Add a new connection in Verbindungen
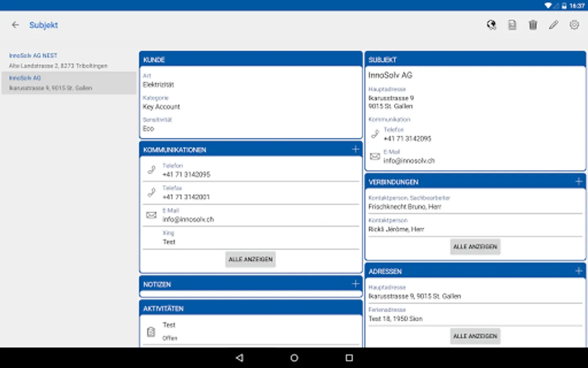The image size is (588, 368). point(579,181)
